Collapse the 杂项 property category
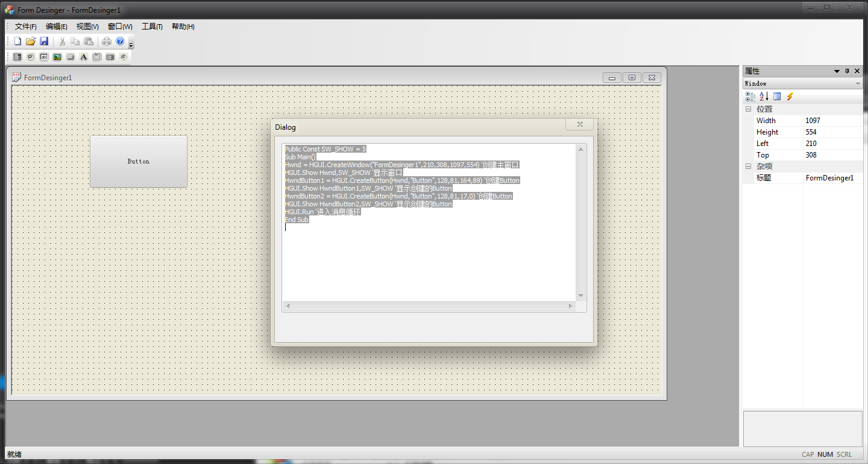 click(x=749, y=167)
